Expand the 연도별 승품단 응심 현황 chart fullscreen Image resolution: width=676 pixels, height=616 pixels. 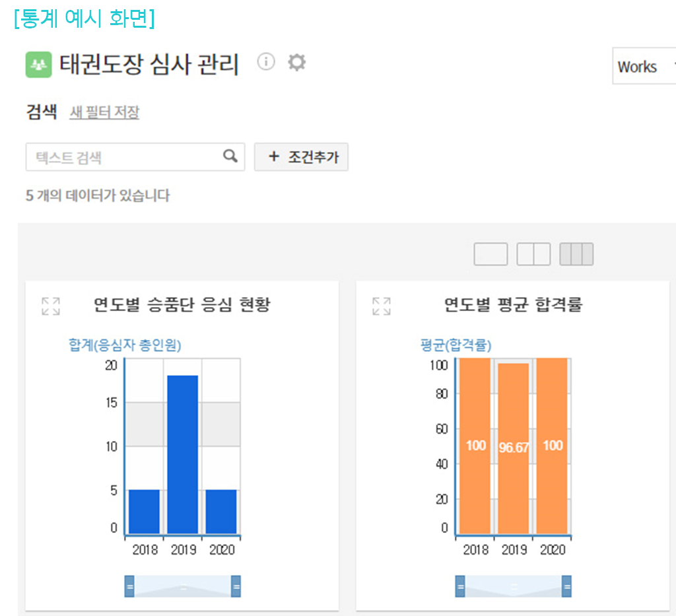[x=51, y=306]
